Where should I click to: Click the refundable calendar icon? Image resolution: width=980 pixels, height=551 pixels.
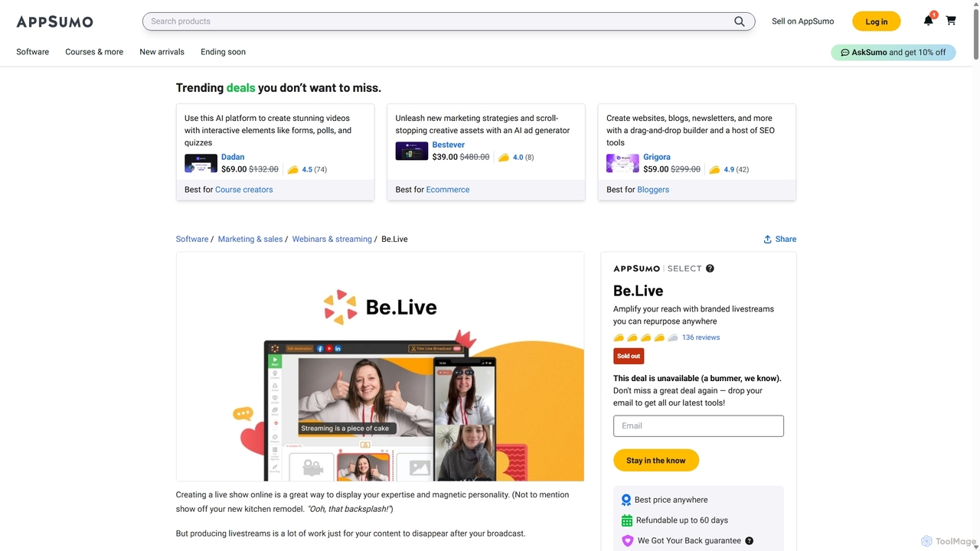tap(626, 520)
